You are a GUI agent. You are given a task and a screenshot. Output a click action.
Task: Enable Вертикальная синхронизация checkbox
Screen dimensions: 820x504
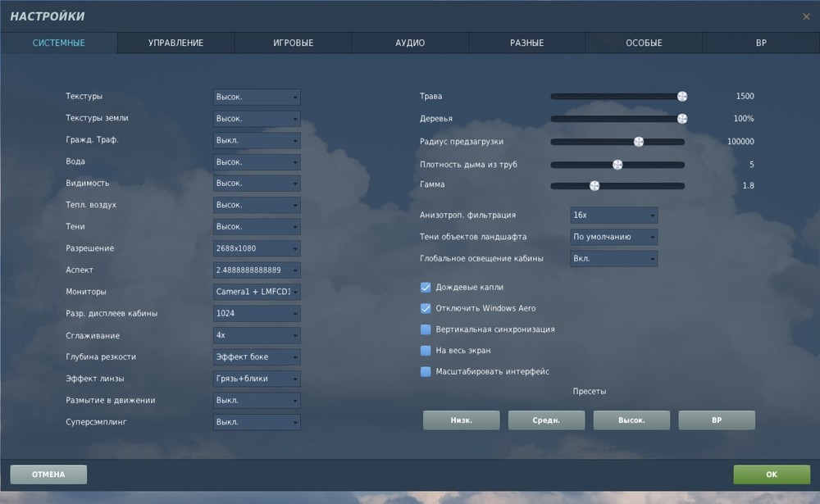click(426, 329)
